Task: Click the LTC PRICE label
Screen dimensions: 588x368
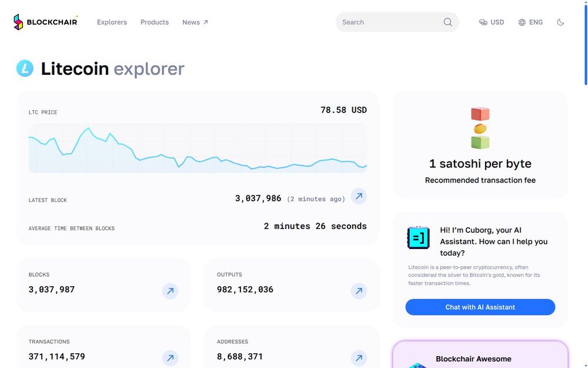Action: point(43,112)
